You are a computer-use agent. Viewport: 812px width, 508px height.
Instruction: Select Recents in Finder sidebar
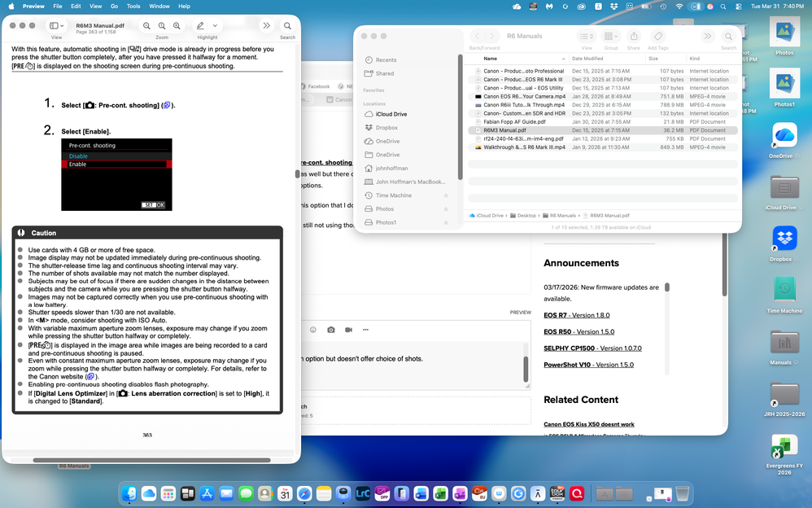(386, 60)
